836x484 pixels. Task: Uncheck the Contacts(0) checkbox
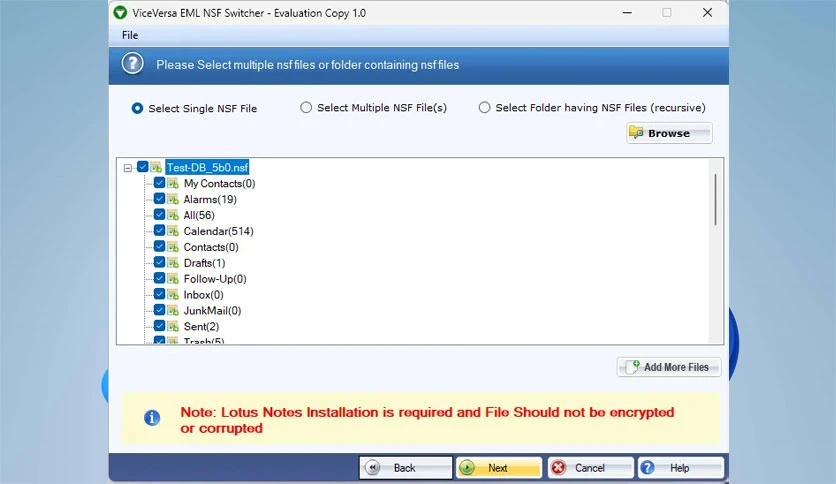(159, 246)
